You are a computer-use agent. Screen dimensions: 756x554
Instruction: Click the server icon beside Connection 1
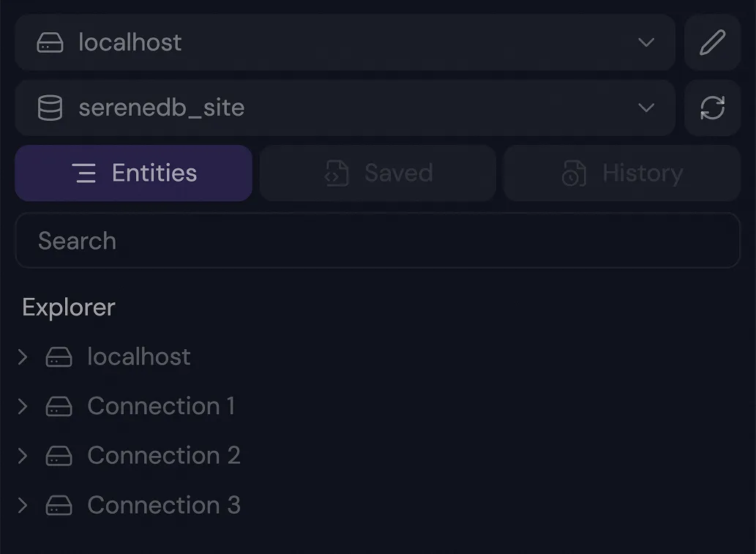click(x=59, y=406)
